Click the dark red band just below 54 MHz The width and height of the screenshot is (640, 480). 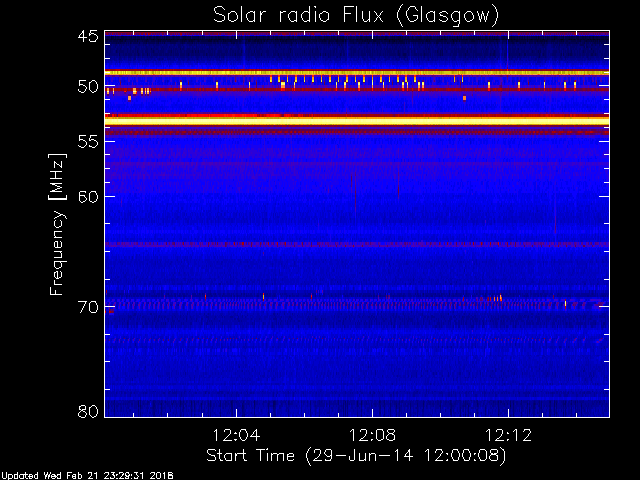(357, 132)
